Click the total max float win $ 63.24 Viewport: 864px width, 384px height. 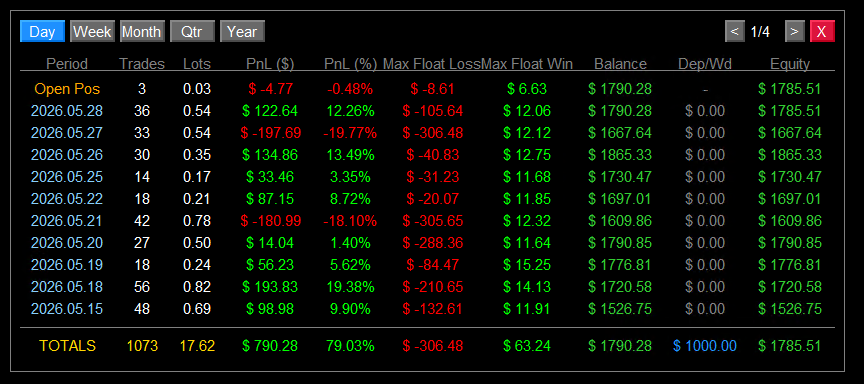click(x=527, y=346)
